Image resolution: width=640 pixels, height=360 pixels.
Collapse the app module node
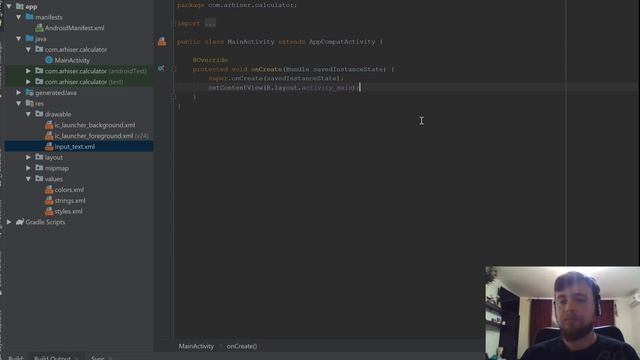coord(9,7)
